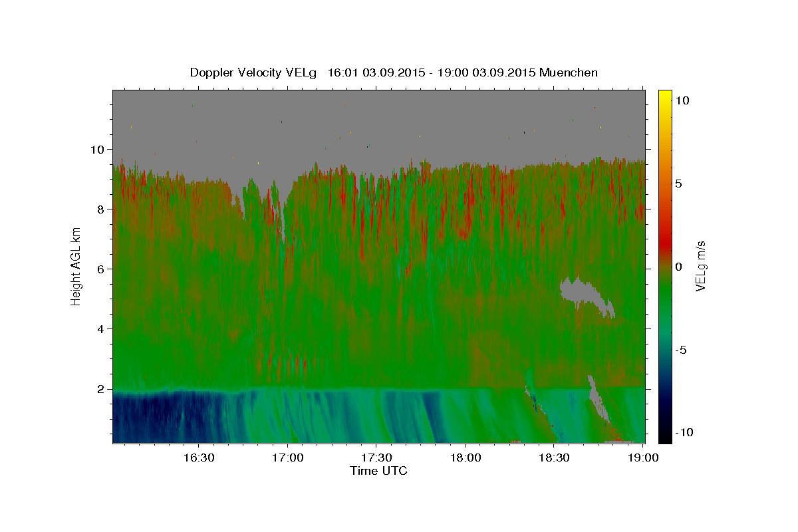Click the height axis label '4'
798x532 pixels.
point(101,329)
